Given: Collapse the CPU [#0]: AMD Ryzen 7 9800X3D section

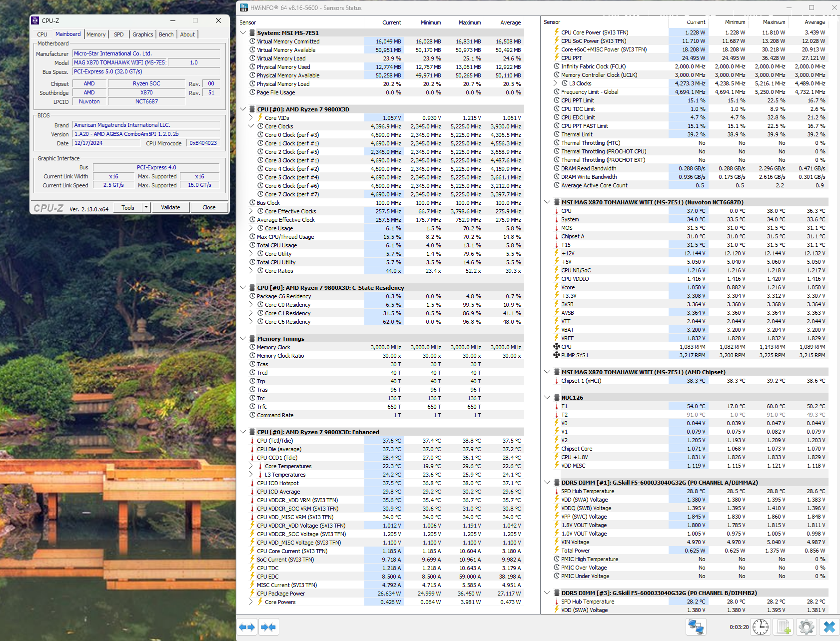Looking at the screenshot, I should [x=243, y=109].
